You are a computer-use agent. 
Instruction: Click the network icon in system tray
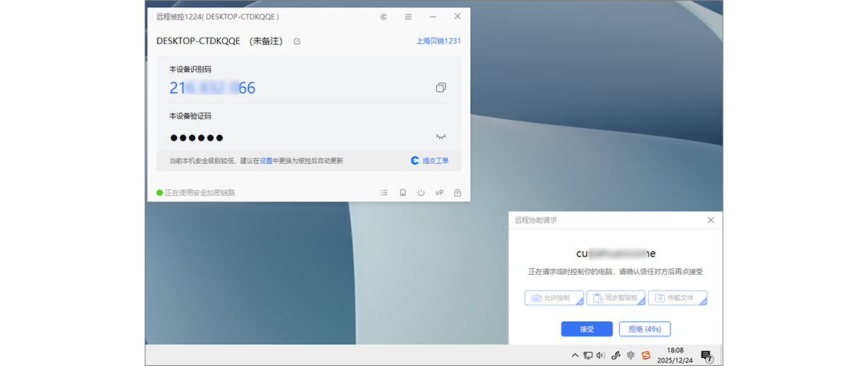coord(588,355)
